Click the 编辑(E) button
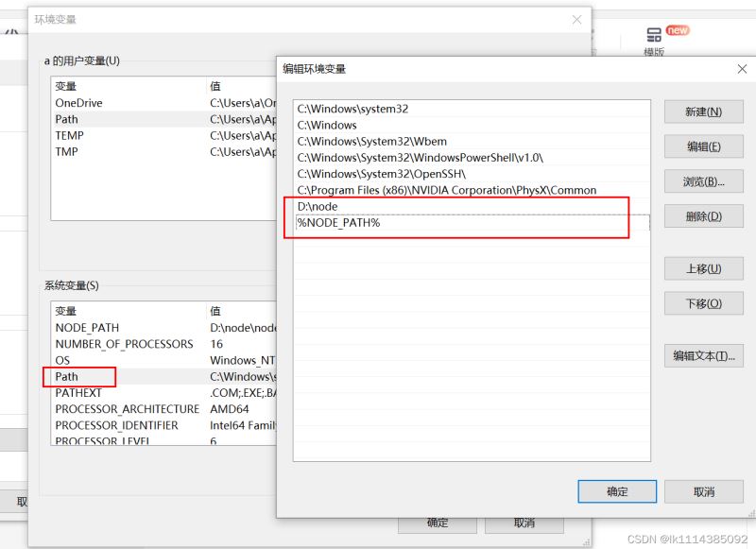This screenshot has width=756, height=549. click(703, 146)
